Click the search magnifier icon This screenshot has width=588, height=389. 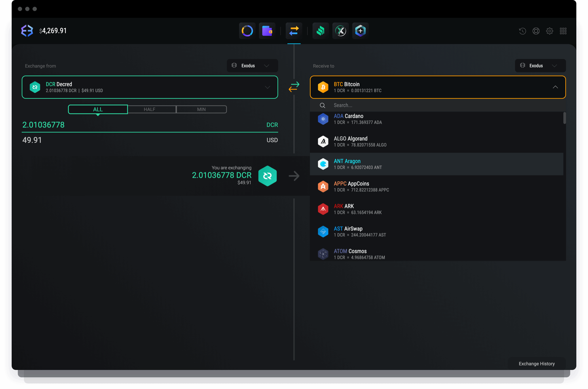[323, 105]
